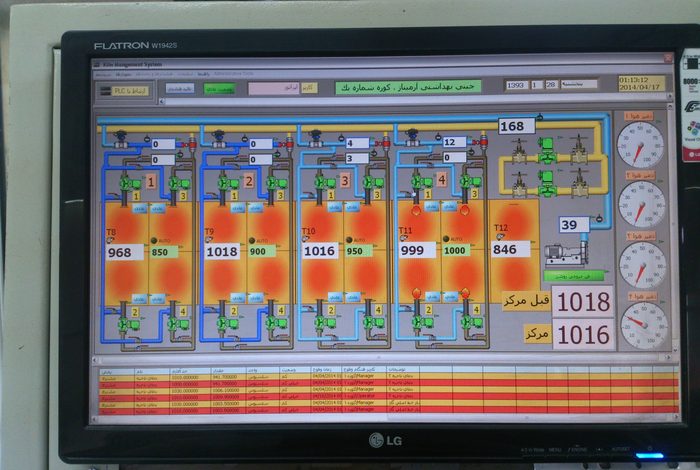This screenshot has height=470, width=700.
Task: Open the Administrative Tools menu
Action: point(233,74)
